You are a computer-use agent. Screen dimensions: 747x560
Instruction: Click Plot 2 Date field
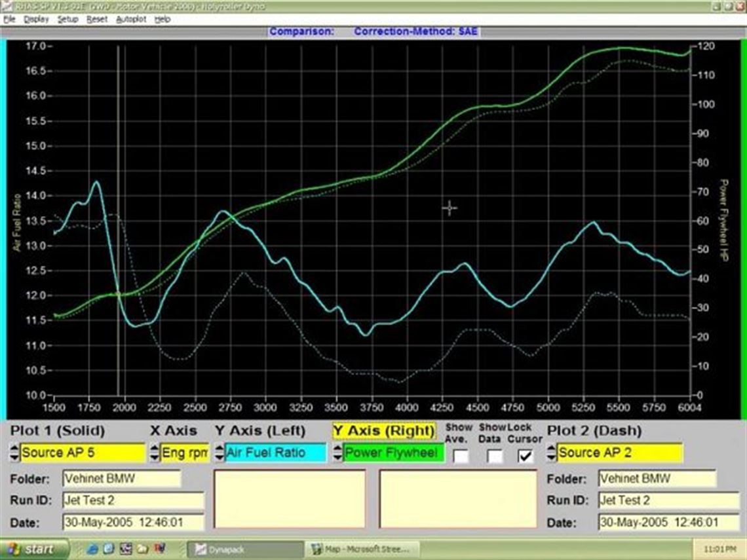pyautogui.click(x=669, y=523)
